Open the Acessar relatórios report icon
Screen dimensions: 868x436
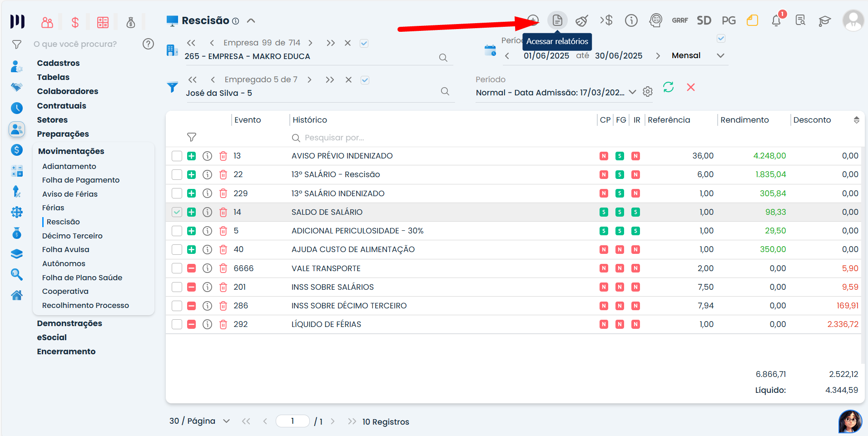557,20
